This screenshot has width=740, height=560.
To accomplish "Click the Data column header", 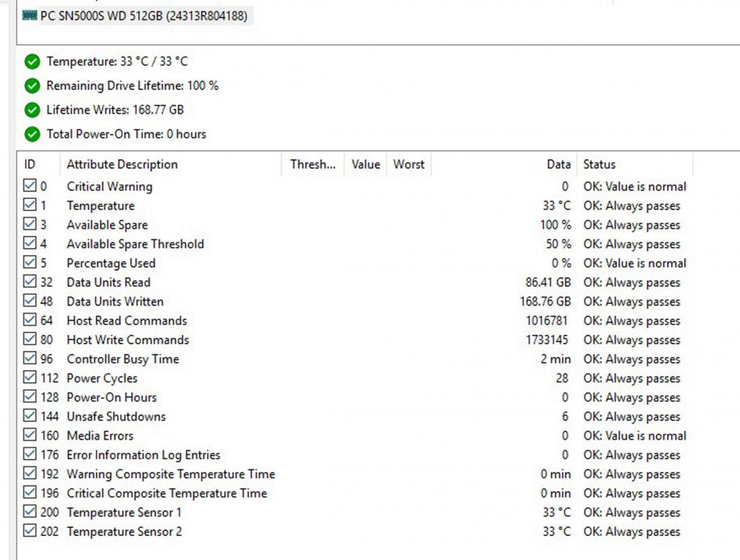I will pos(558,164).
